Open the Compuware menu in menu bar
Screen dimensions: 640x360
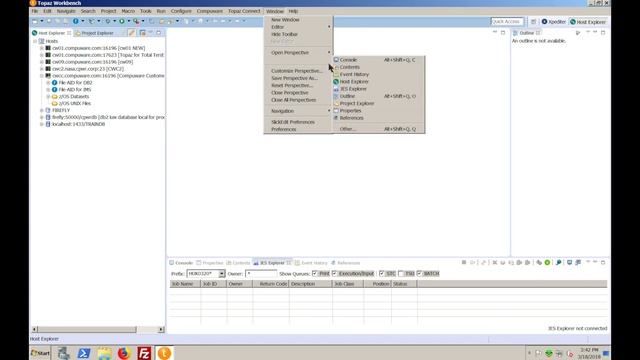tap(210, 11)
